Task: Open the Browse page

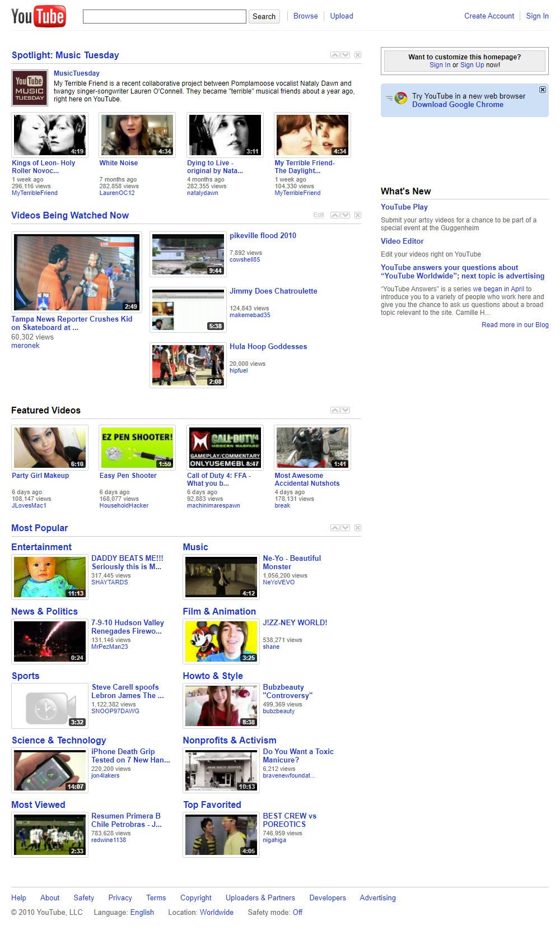Action: pos(306,16)
